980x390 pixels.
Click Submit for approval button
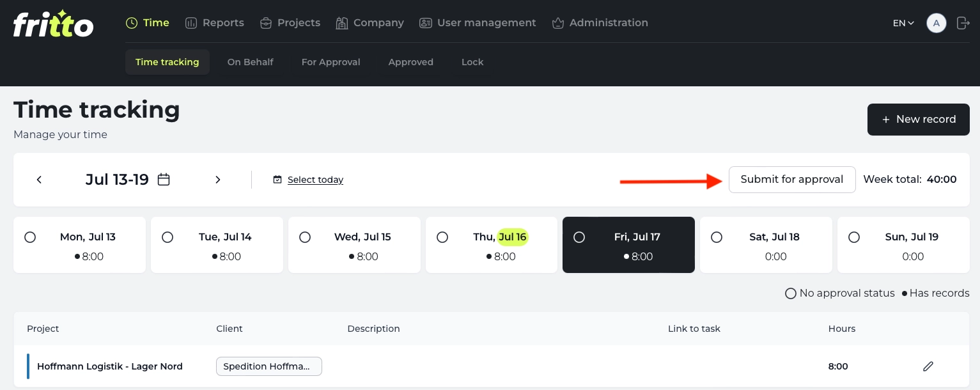(792, 180)
